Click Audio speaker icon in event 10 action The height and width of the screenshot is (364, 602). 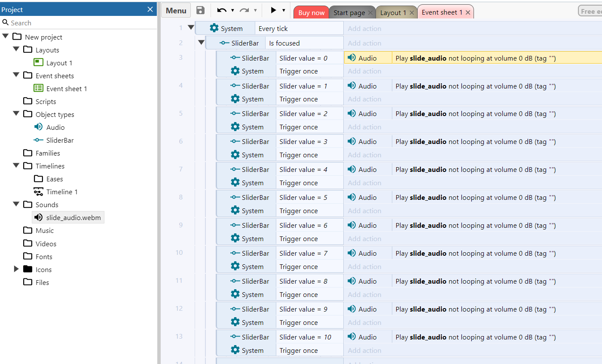pos(352,253)
